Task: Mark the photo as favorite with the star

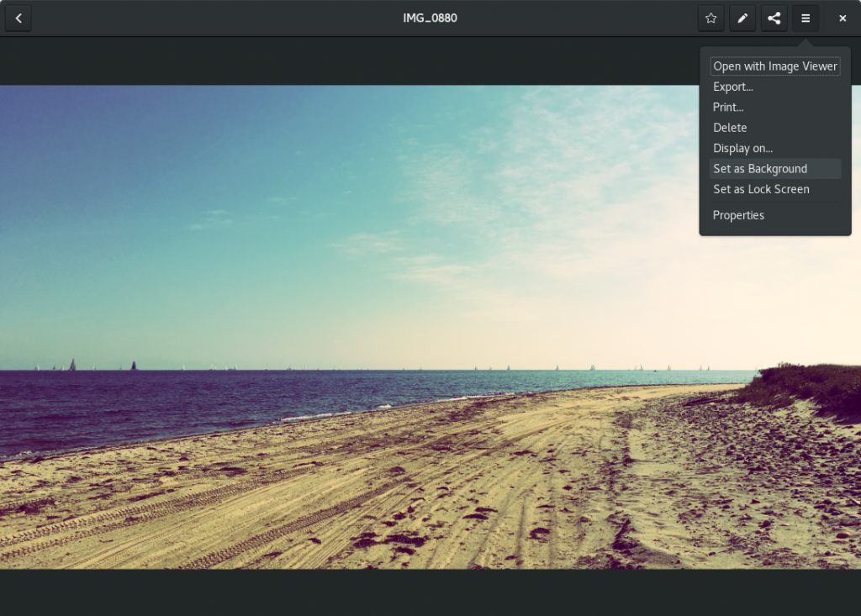Action: tap(710, 18)
